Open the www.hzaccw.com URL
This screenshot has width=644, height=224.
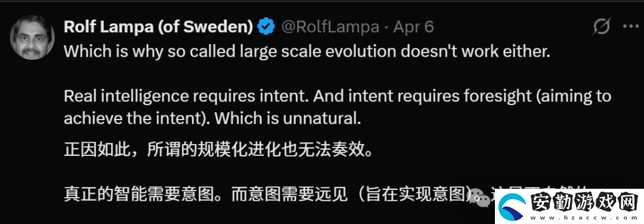pyautogui.click(x=584, y=217)
